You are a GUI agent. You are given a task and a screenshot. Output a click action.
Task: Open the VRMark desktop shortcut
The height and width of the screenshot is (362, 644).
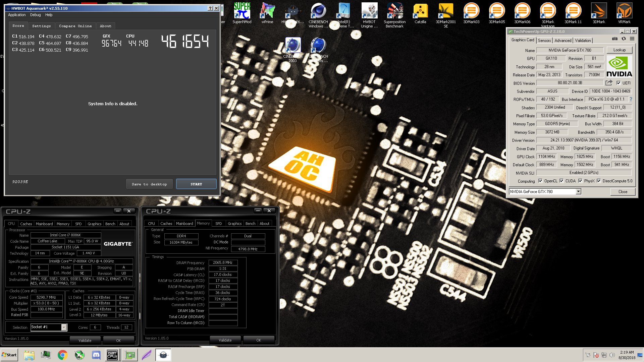point(624,13)
